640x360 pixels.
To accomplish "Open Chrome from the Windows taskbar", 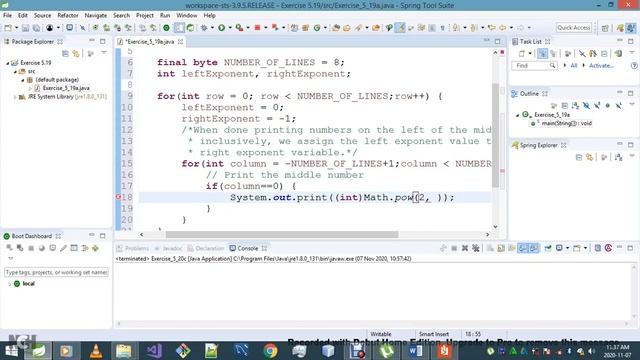I will point(270,351).
